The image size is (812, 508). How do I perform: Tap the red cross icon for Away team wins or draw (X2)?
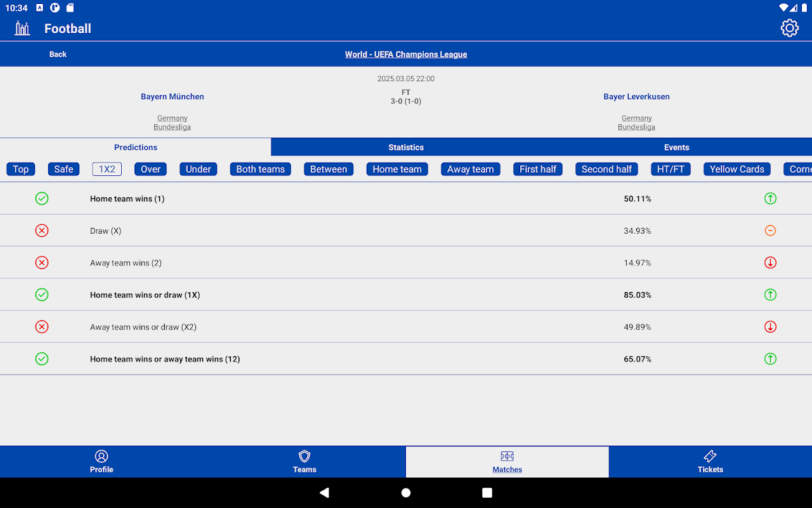tap(42, 327)
